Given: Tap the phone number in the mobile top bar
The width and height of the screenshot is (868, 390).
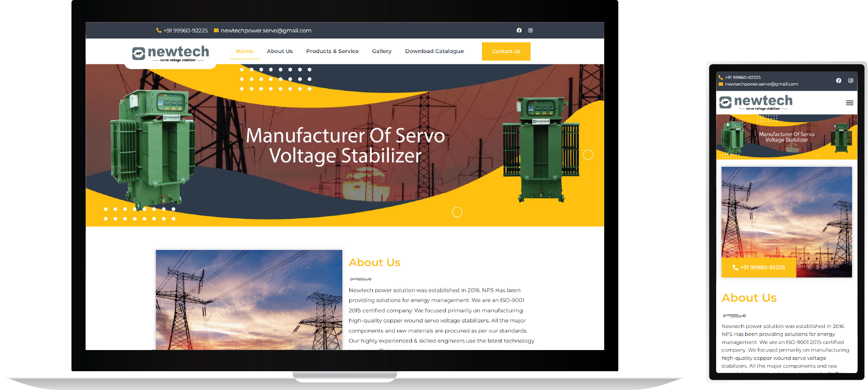Looking at the screenshot, I should pos(739,78).
